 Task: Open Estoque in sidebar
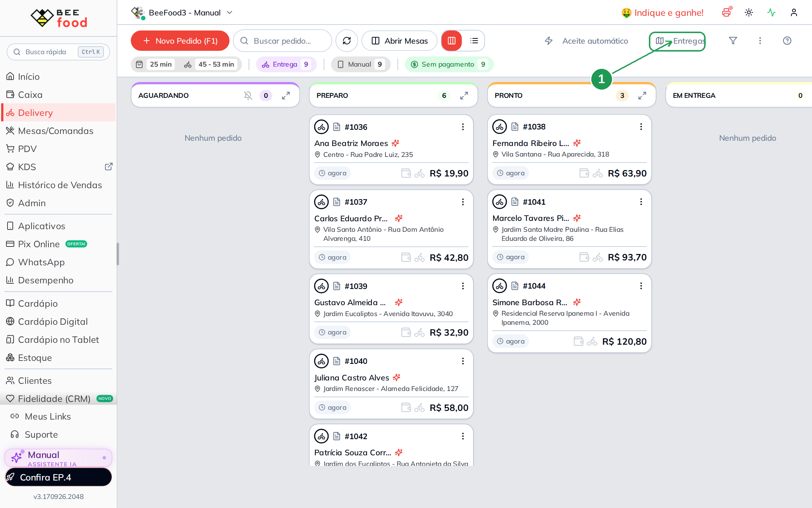click(58, 357)
